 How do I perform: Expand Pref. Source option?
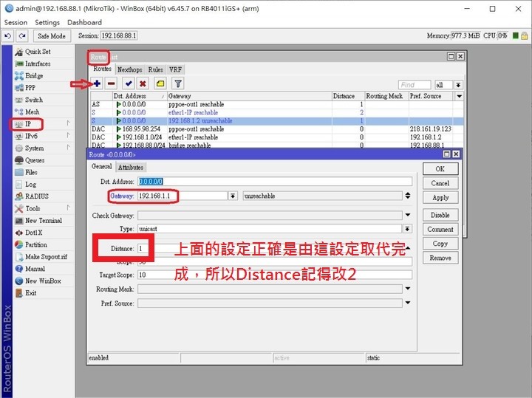coord(408,303)
